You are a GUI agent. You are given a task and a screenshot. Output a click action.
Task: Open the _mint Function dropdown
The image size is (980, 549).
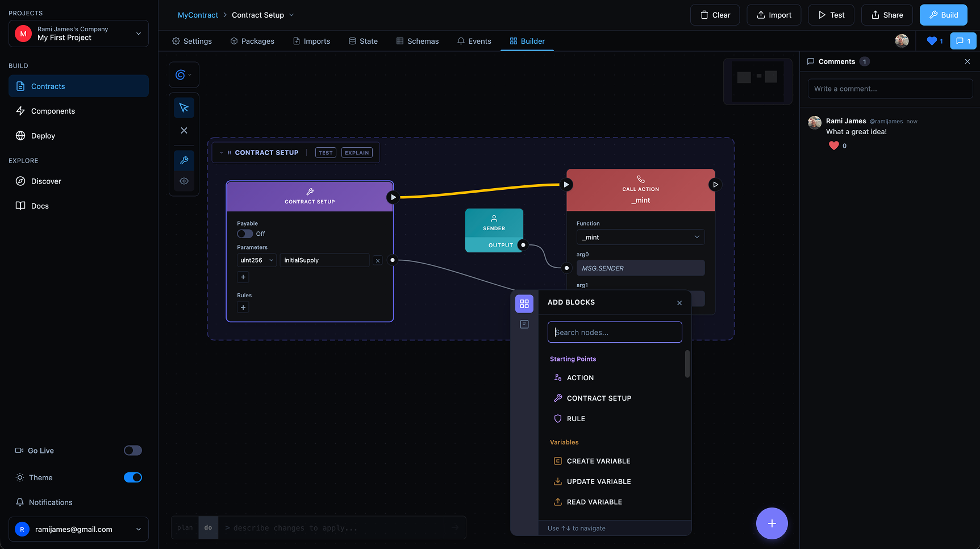pos(640,237)
